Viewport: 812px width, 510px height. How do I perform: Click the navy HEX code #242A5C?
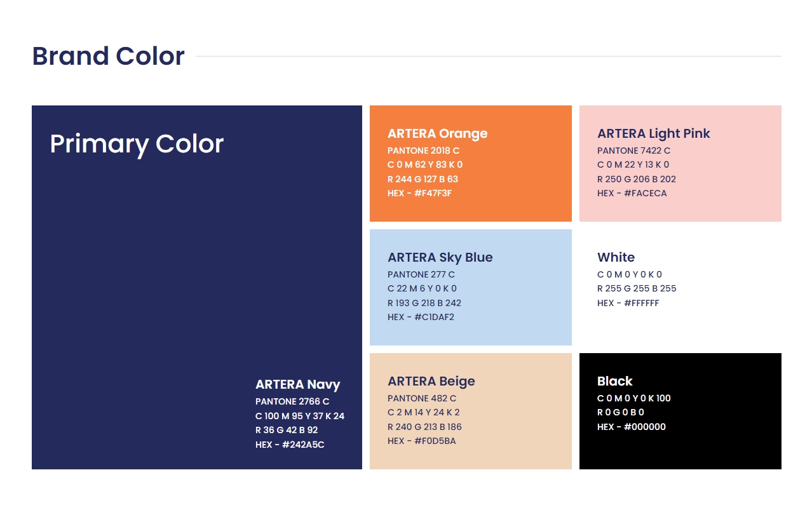point(290,445)
